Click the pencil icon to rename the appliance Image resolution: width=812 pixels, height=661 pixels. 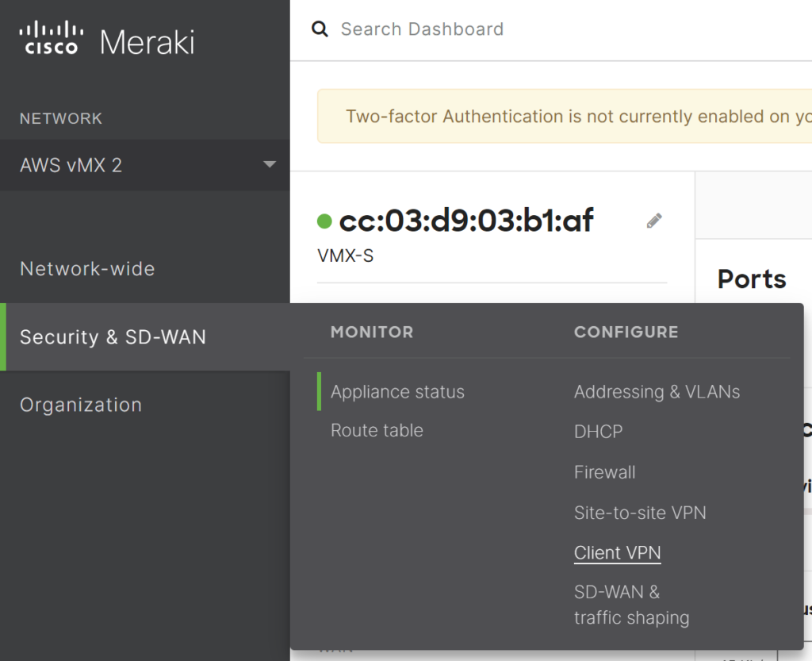point(653,221)
